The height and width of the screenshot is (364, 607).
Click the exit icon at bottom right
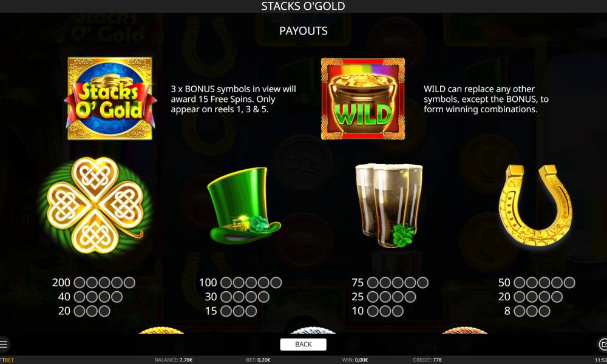(603, 344)
